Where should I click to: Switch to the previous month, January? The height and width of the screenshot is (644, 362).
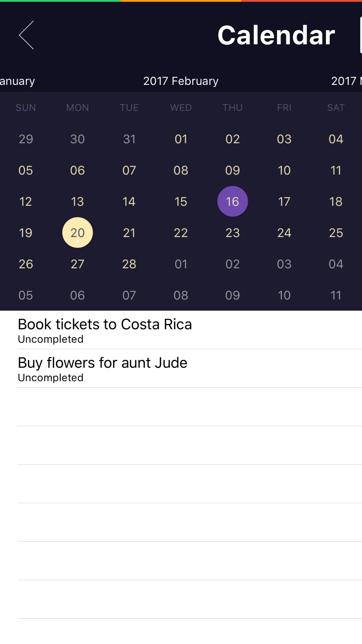pos(17,81)
